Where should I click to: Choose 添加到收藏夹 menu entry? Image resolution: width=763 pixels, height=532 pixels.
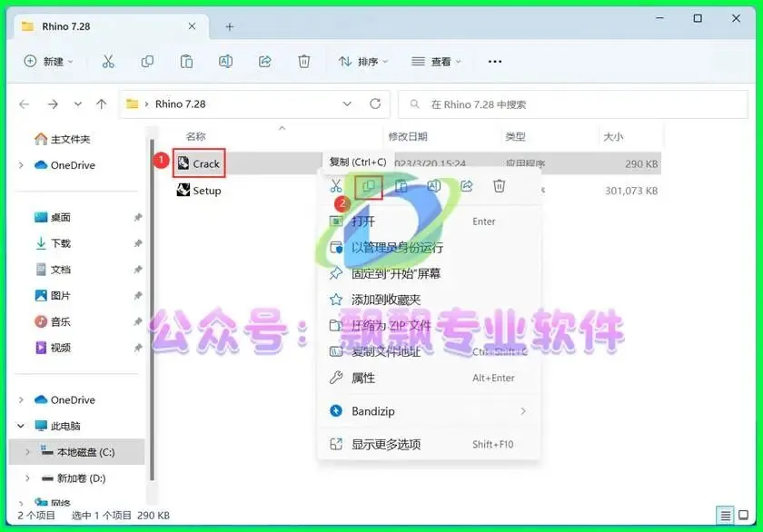[429, 300]
